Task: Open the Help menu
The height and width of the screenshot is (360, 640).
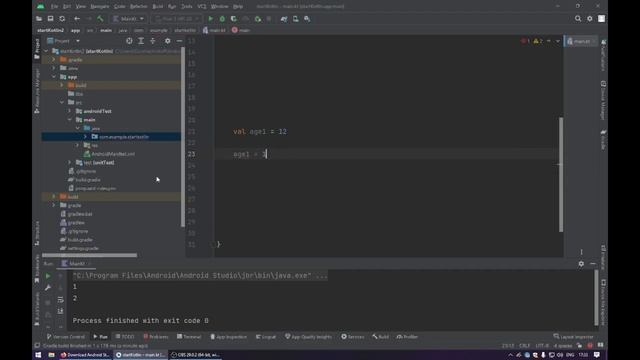Action: (x=238, y=7)
